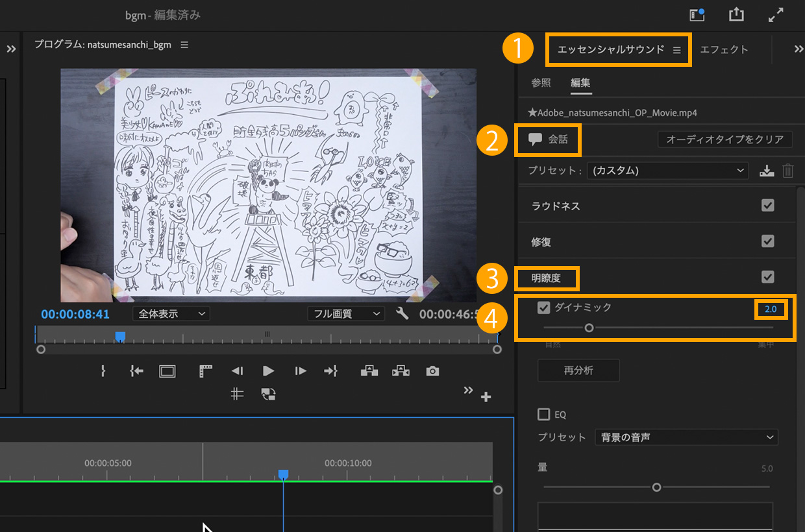Click the speech bubble icon beside 会話

coord(535,139)
